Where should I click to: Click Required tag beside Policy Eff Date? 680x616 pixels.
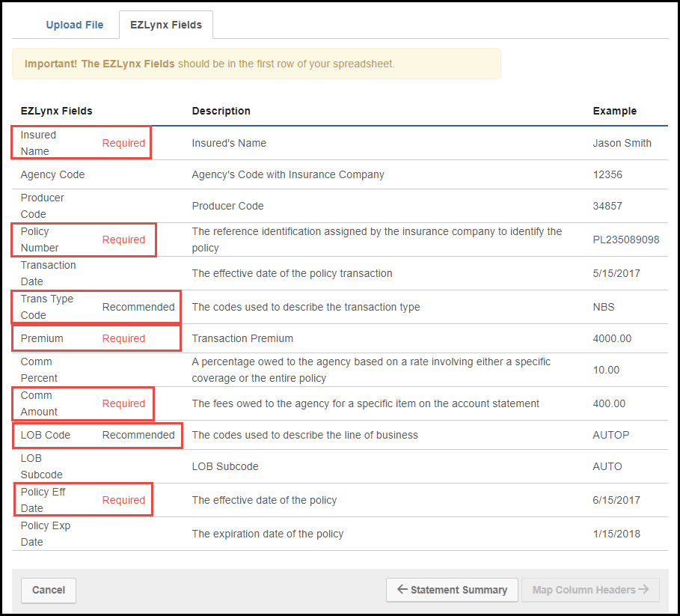[x=123, y=500]
